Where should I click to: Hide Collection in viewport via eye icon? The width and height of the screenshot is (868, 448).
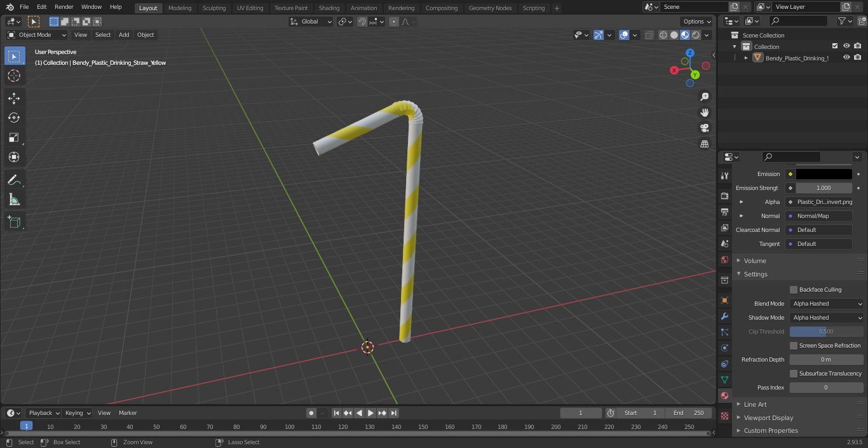(846, 46)
